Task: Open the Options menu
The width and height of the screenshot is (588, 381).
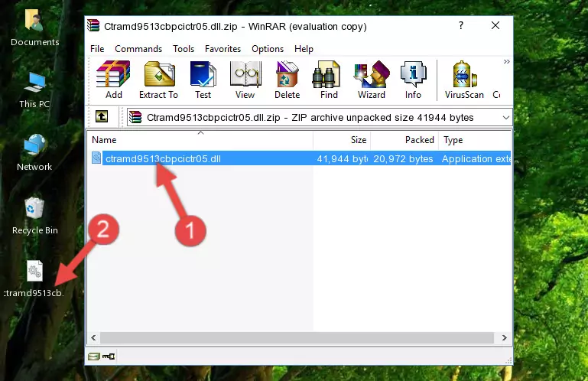Action: point(268,49)
